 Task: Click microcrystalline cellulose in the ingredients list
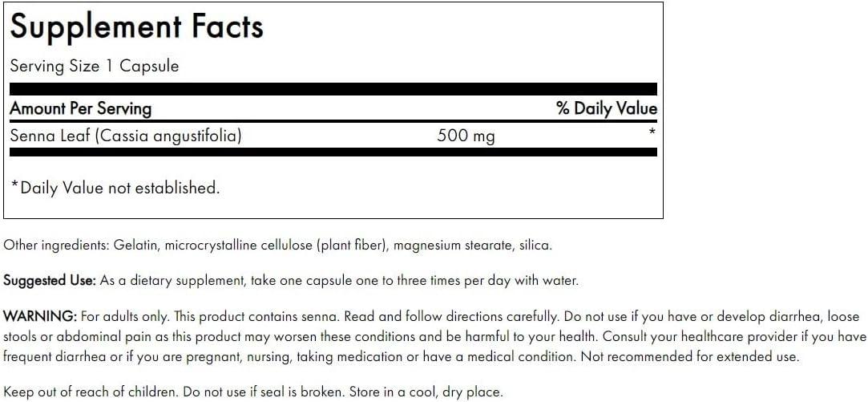tap(236, 246)
